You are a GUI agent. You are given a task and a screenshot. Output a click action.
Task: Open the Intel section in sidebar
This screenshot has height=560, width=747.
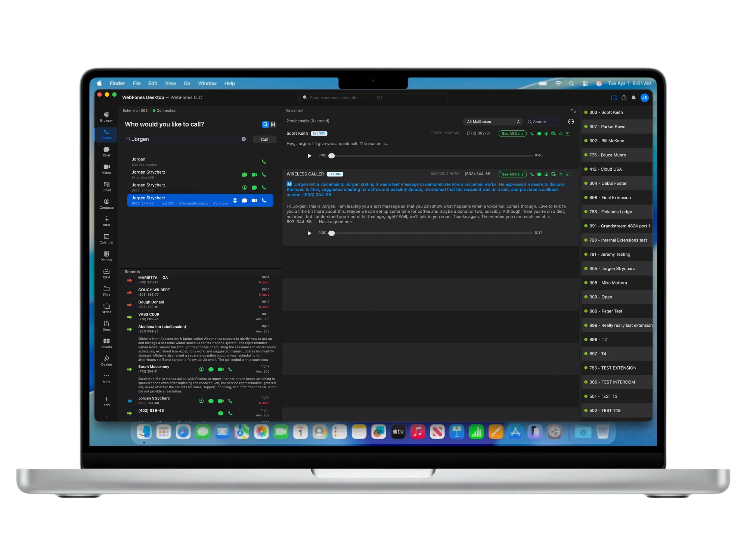tap(106, 221)
